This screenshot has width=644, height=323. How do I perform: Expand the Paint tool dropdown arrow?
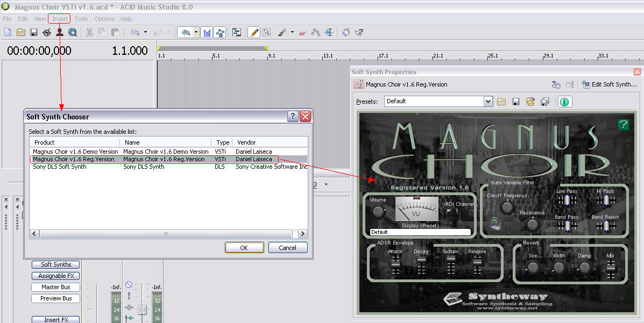point(292,32)
